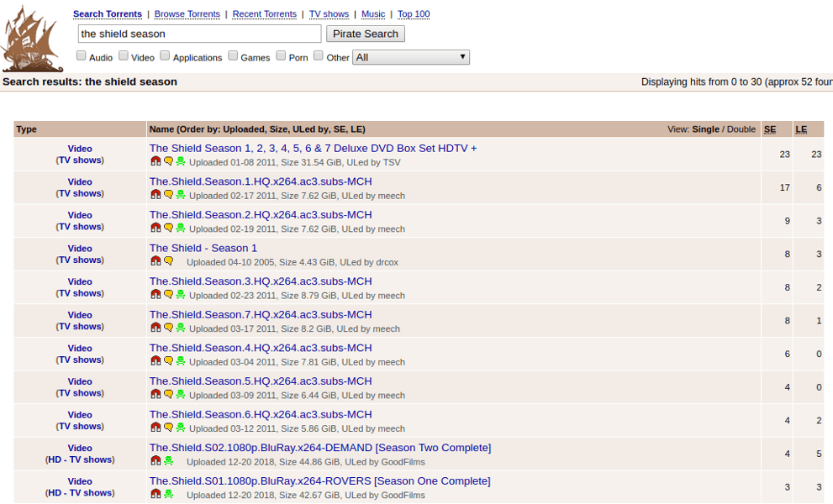833x504 pixels.
Task: Click magnet icon for S02.1080p BluRay DEMAND torrent
Action: tap(156, 460)
